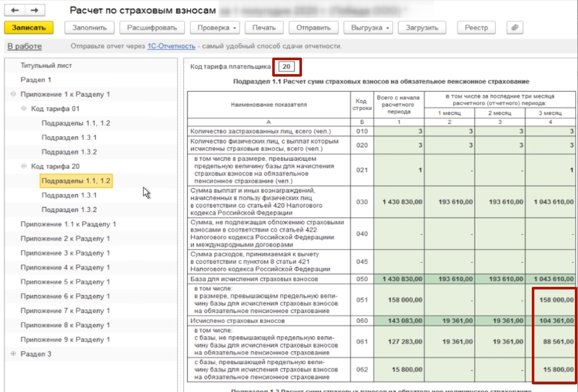Open the Выгрузка dropdown menu
Screen dimensions: 578x392
point(368,28)
